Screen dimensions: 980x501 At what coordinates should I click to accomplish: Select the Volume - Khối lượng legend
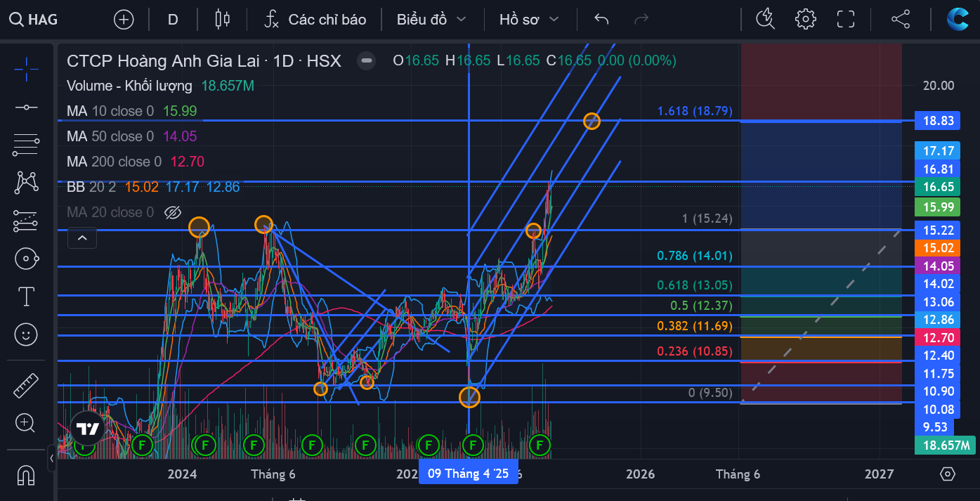coord(129,86)
